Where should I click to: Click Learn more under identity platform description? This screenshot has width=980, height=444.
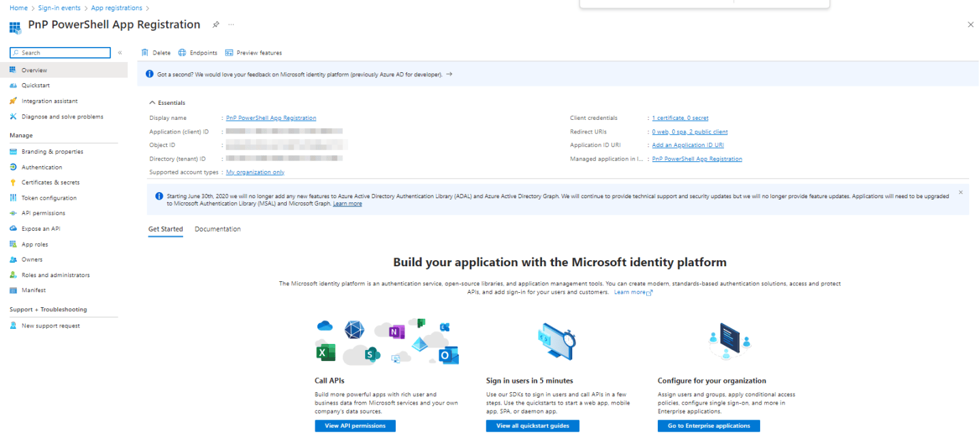(x=633, y=292)
